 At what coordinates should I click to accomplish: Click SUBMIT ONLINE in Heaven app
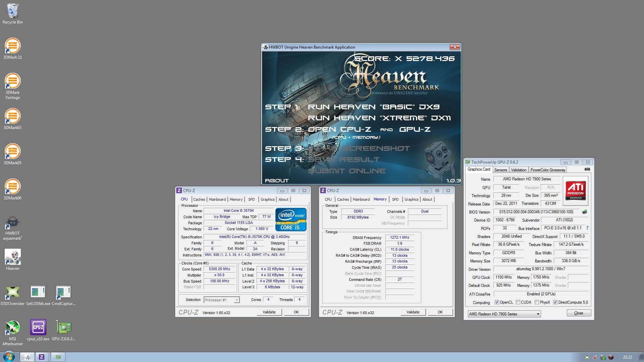click(347, 171)
